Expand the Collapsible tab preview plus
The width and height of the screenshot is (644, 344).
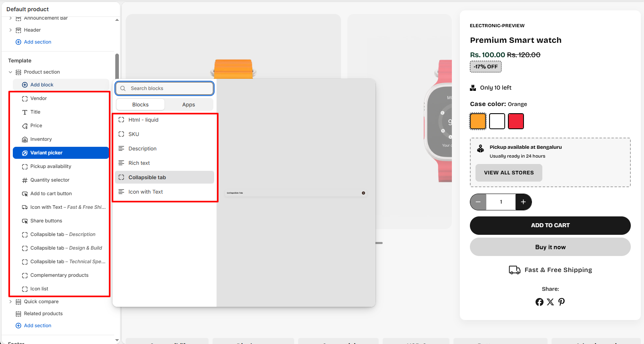tap(363, 193)
